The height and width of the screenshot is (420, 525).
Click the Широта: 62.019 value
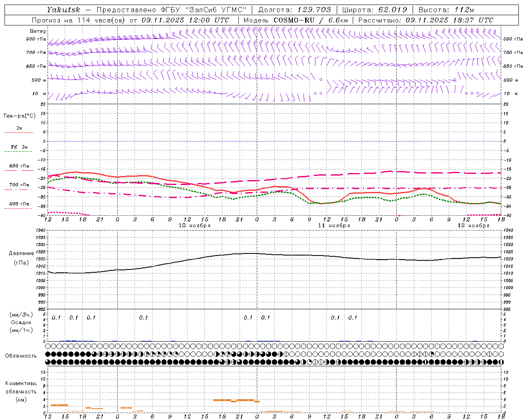375,10
